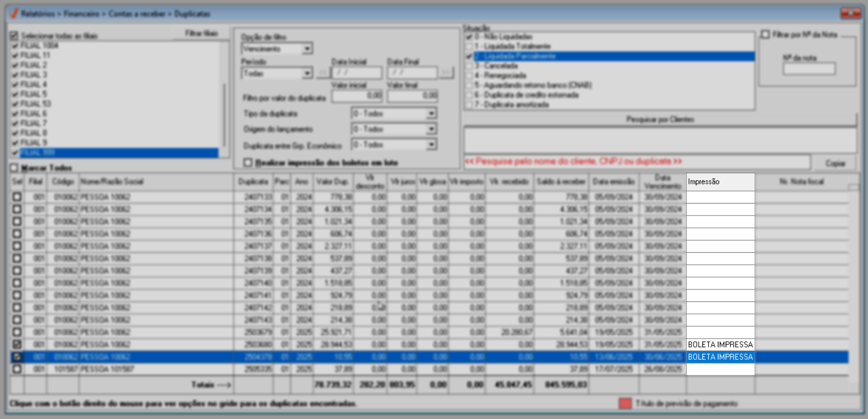Check situation '4 - Renegociada'
868x419 pixels.
469,76
